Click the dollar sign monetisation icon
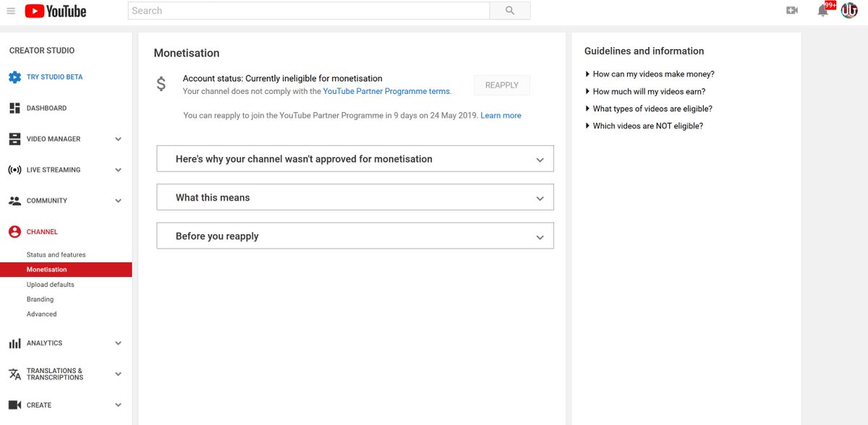Screen dimensions: 868x425 tap(161, 84)
